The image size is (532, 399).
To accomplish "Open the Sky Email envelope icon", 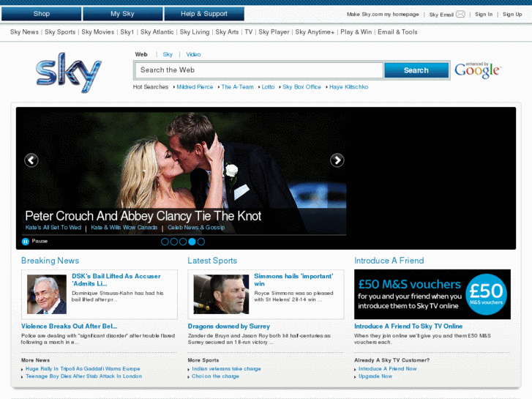I will coord(460,14).
